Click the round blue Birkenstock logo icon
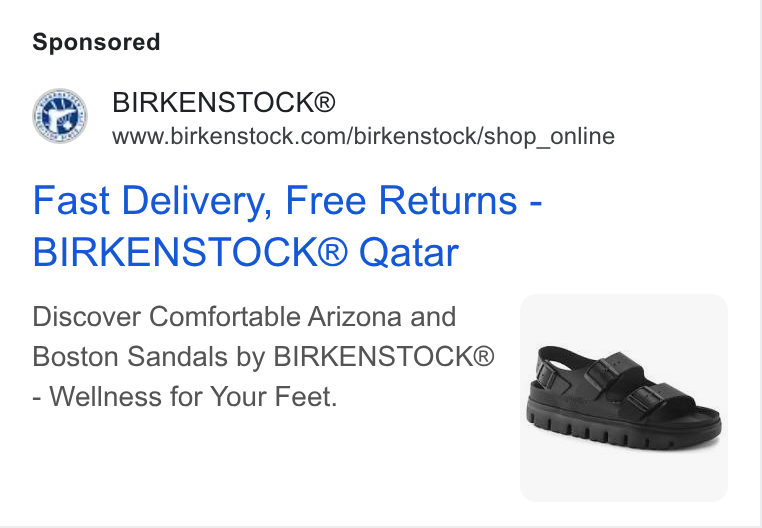The width and height of the screenshot is (762, 528). 60,116
